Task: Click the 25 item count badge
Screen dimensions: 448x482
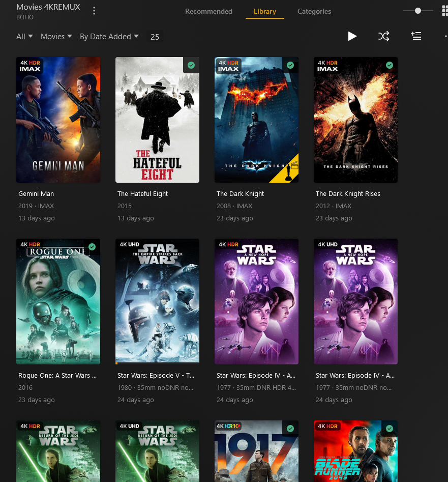Action: tap(155, 37)
